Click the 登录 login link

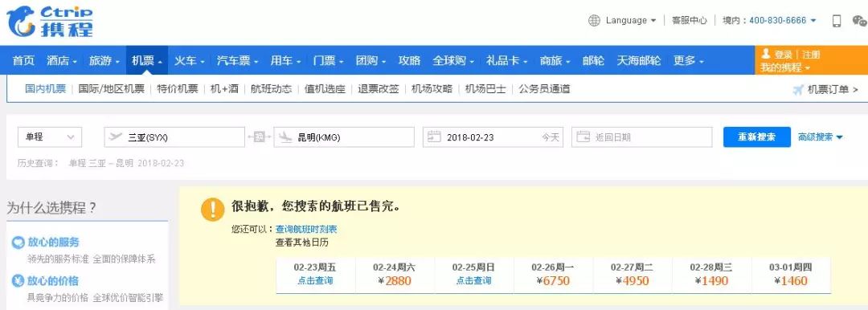[x=784, y=55]
